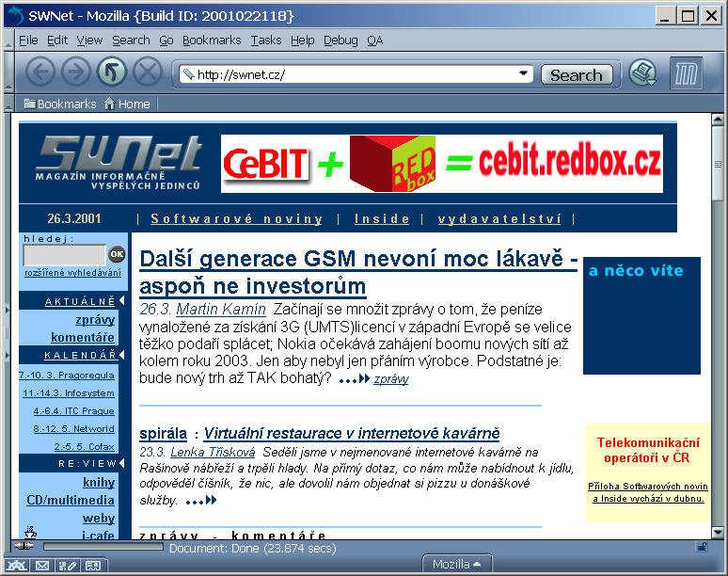Open the komentáře sidebar link
The height and width of the screenshot is (576, 728).
[83, 337]
